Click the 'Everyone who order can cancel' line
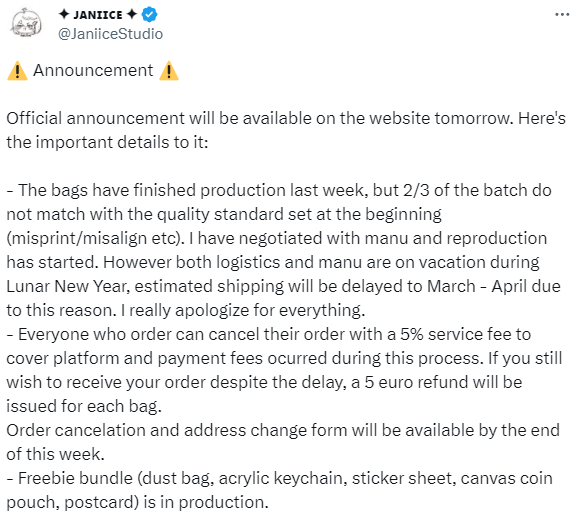Screen dimensions: 579x517 pyautogui.click(x=268, y=334)
